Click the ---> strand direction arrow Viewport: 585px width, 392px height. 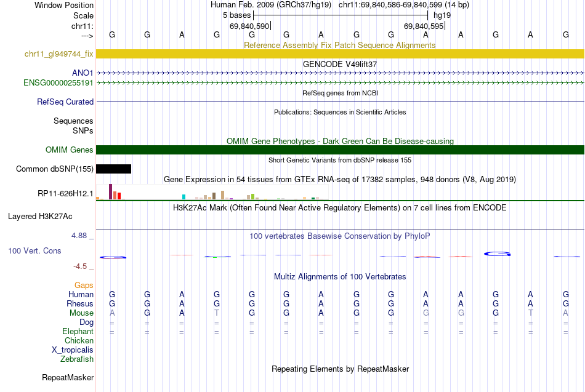87,36
